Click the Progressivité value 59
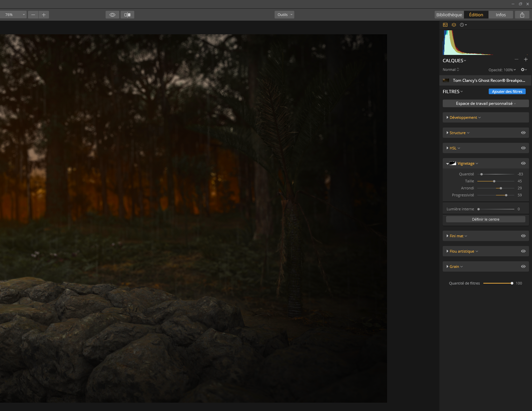This screenshot has height=411, width=532. [x=520, y=195]
